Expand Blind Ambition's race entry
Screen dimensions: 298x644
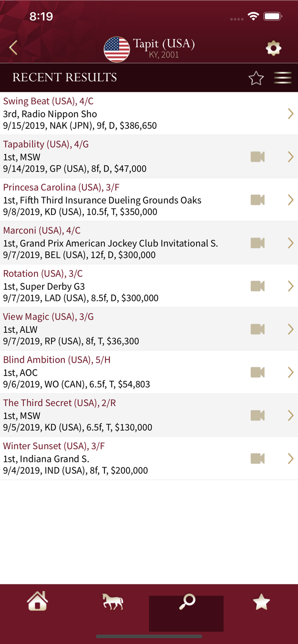290,372
